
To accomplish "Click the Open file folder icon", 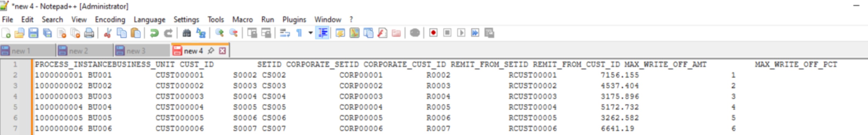I will point(20,33).
